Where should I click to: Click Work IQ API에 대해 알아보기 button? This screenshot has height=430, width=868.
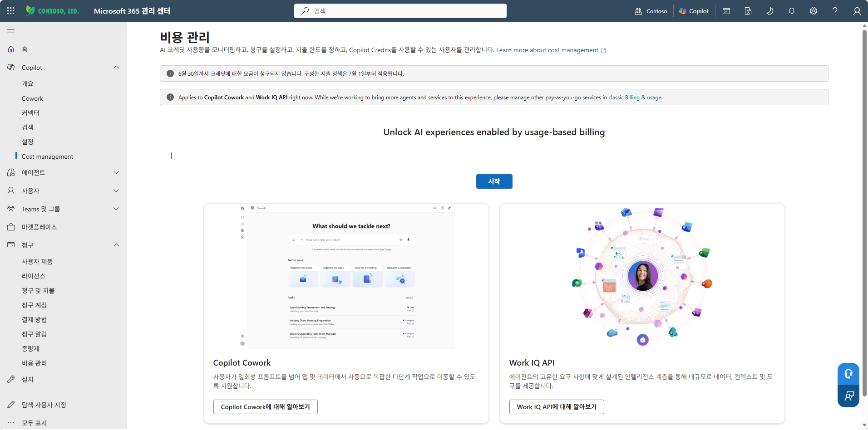click(557, 407)
